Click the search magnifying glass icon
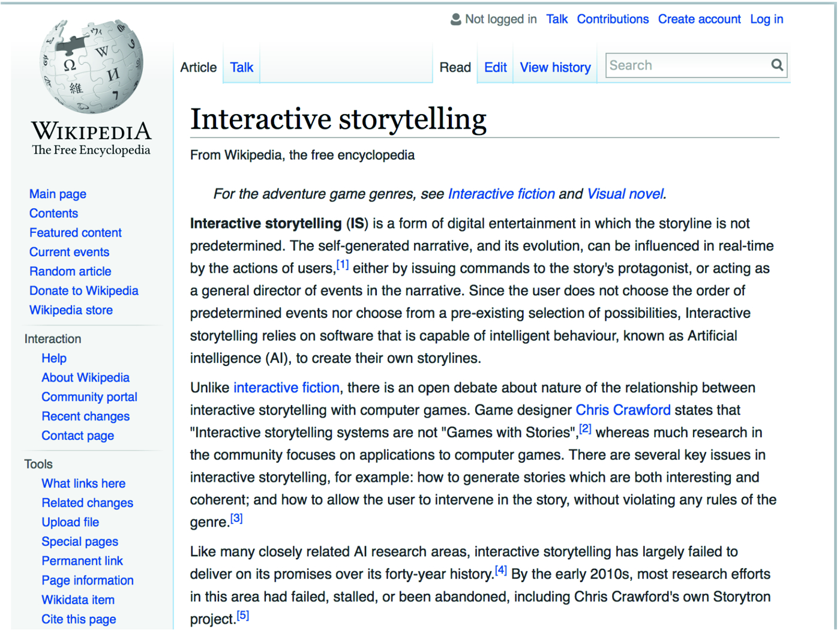 coord(777,65)
